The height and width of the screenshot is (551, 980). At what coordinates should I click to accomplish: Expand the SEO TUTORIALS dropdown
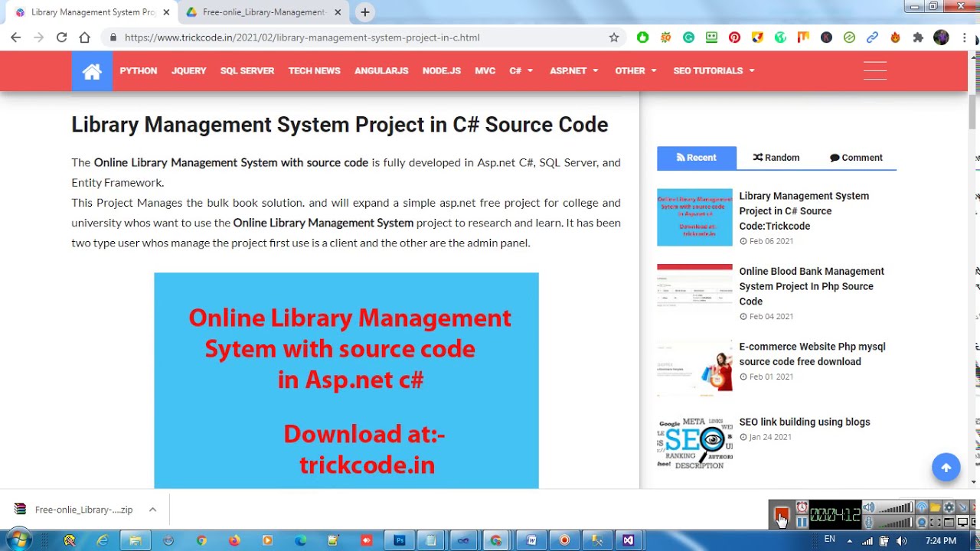tap(714, 70)
